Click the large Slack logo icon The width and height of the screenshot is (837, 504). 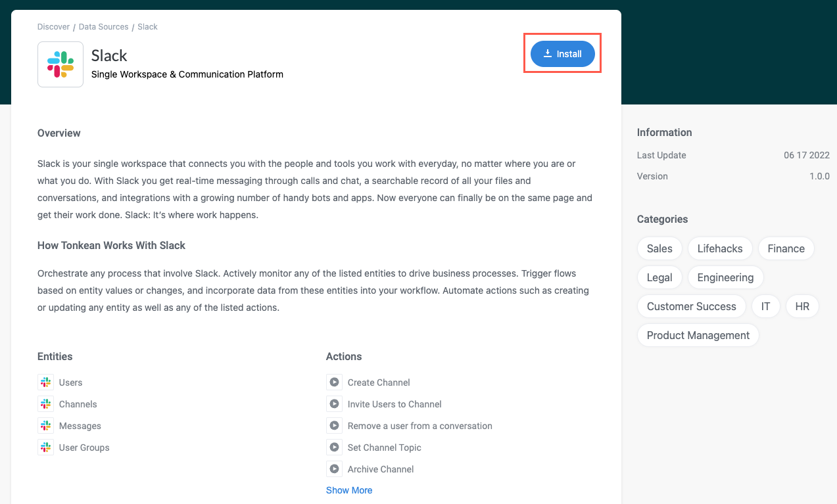(60, 64)
